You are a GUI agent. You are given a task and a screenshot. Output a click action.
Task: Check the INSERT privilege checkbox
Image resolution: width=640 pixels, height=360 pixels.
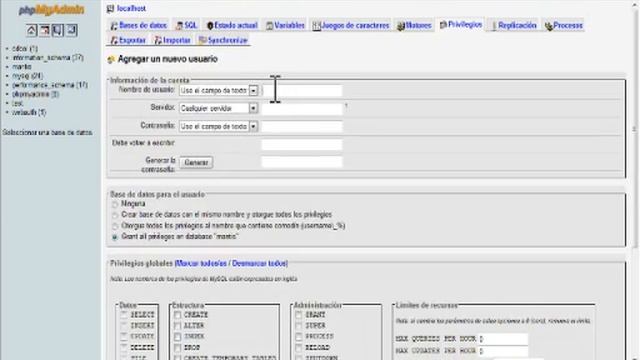coord(124,326)
